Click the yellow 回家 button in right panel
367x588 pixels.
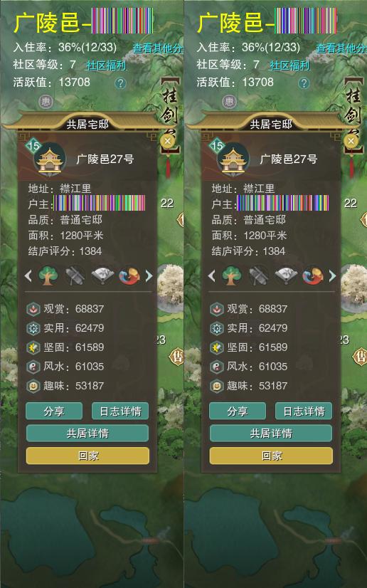point(271,456)
